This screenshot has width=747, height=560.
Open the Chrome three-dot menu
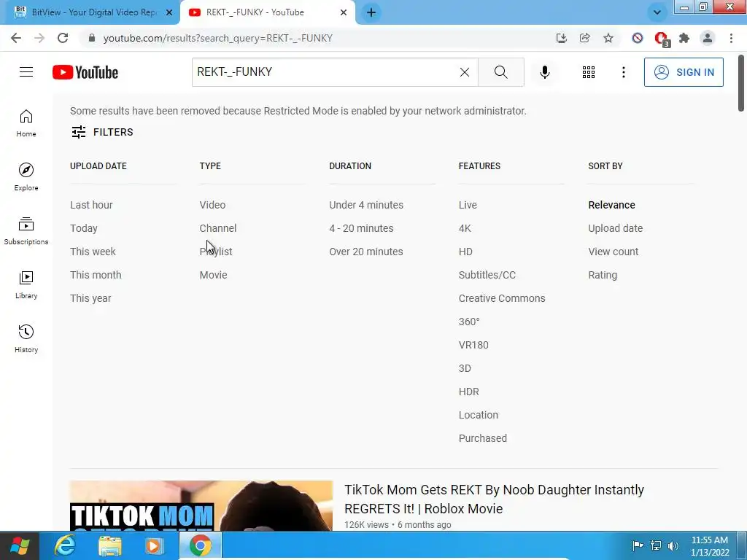coord(731,38)
